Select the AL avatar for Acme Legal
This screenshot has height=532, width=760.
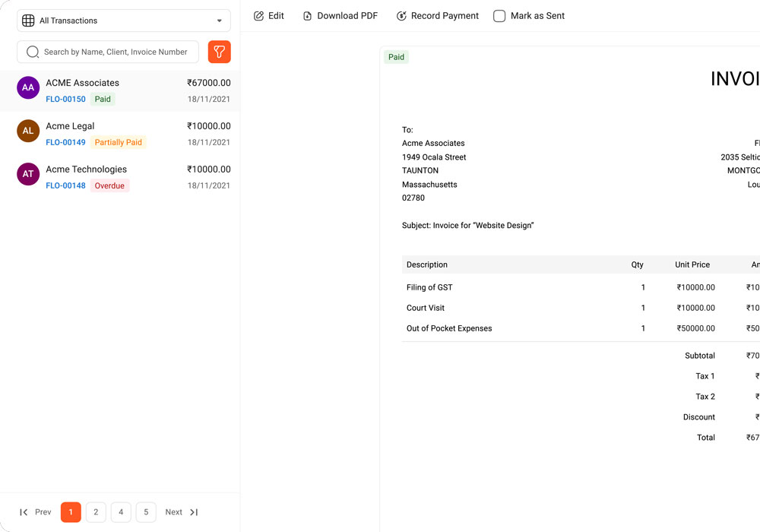(28, 131)
